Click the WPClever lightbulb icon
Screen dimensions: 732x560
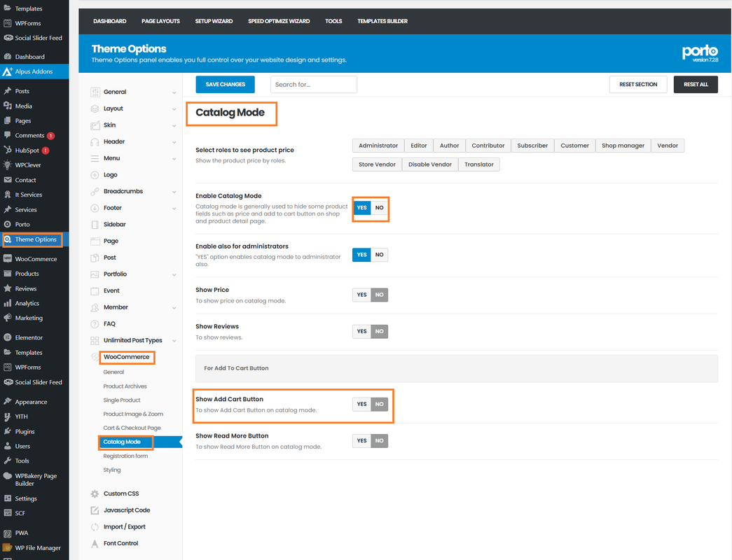(8, 165)
